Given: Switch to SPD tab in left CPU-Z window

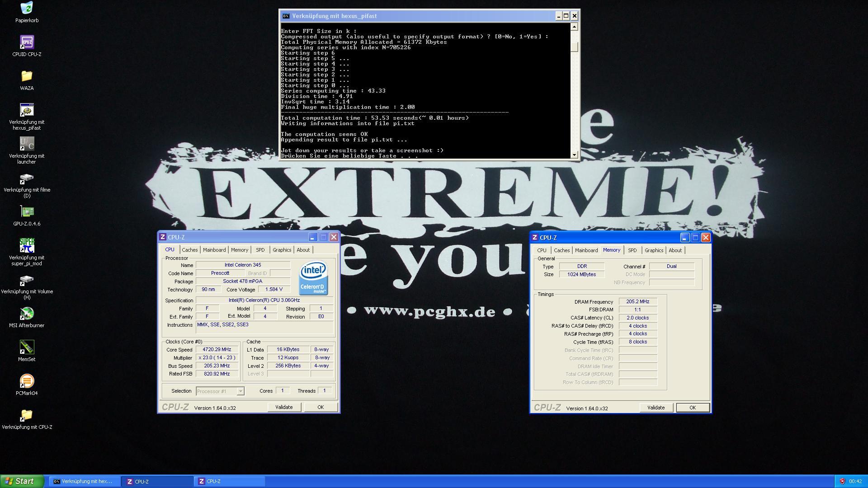Looking at the screenshot, I should coord(260,250).
